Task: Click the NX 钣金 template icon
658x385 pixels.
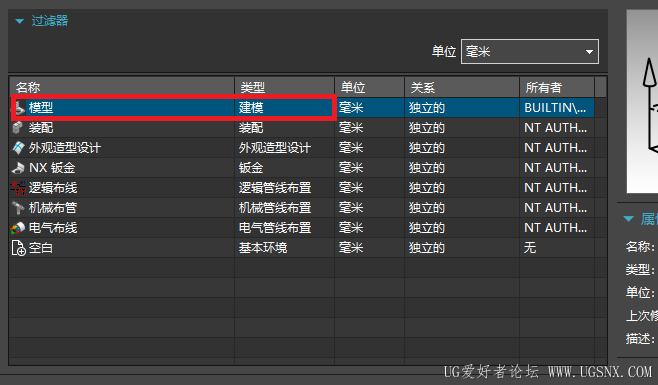Action: click(x=18, y=168)
